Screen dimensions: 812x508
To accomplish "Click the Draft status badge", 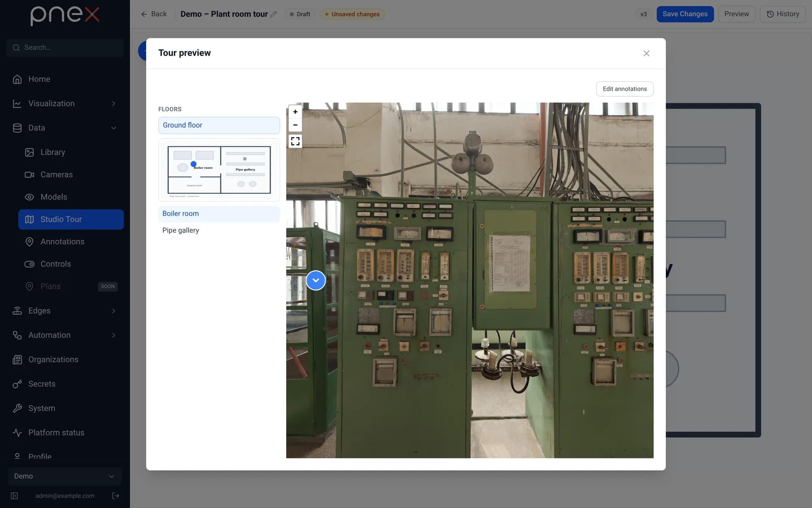I will pos(300,14).
